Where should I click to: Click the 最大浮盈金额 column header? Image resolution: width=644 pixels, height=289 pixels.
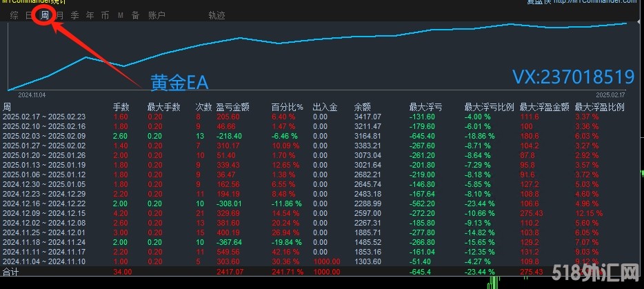(545, 108)
